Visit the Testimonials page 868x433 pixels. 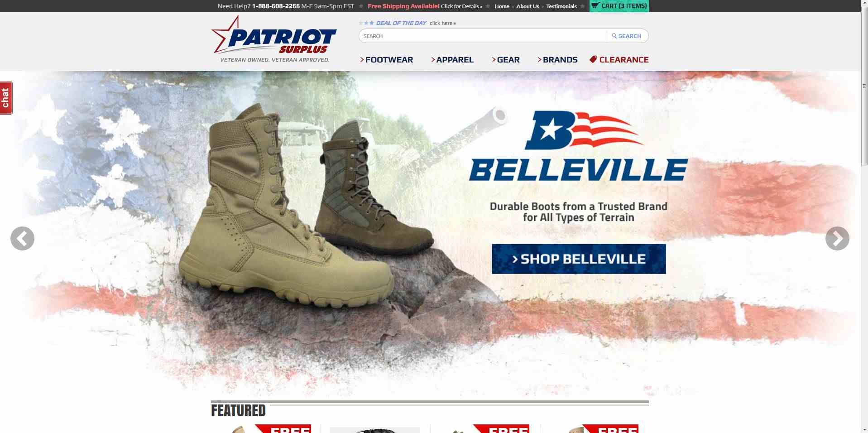click(561, 6)
